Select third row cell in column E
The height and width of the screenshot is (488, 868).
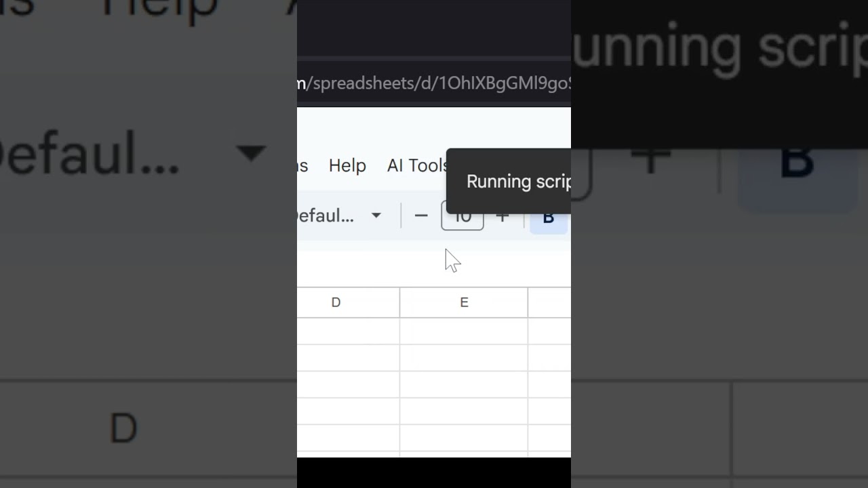tap(464, 384)
